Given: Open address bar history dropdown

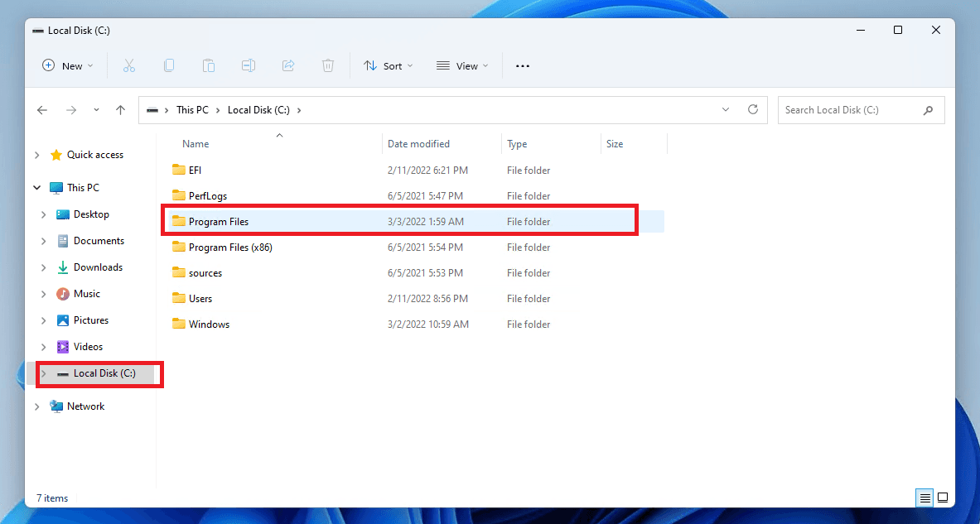Looking at the screenshot, I should pos(726,109).
